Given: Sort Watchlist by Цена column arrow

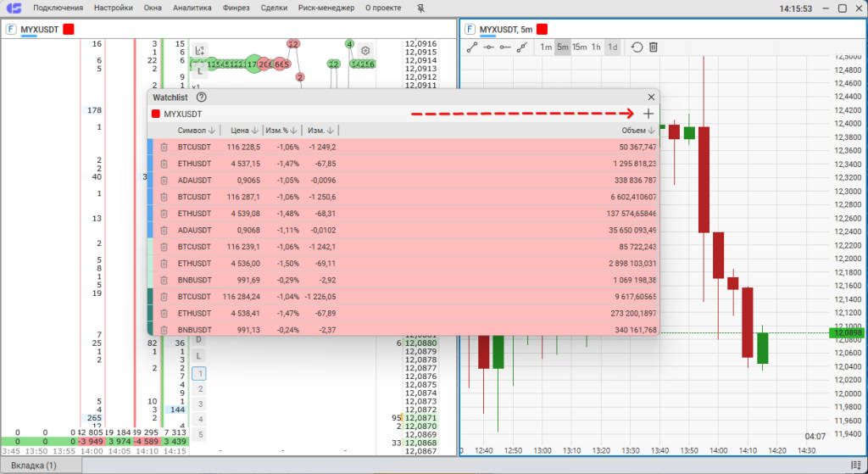Looking at the screenshot, I should click(255, 131).
